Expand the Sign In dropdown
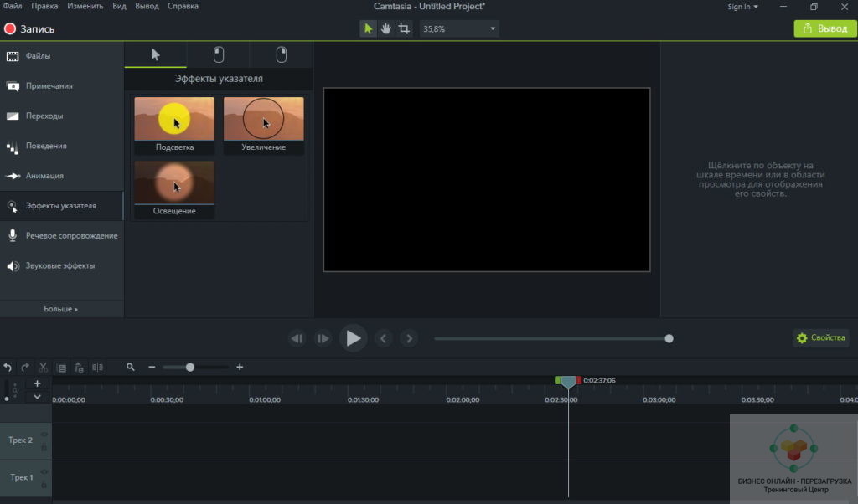 click(x=742, y=7)
